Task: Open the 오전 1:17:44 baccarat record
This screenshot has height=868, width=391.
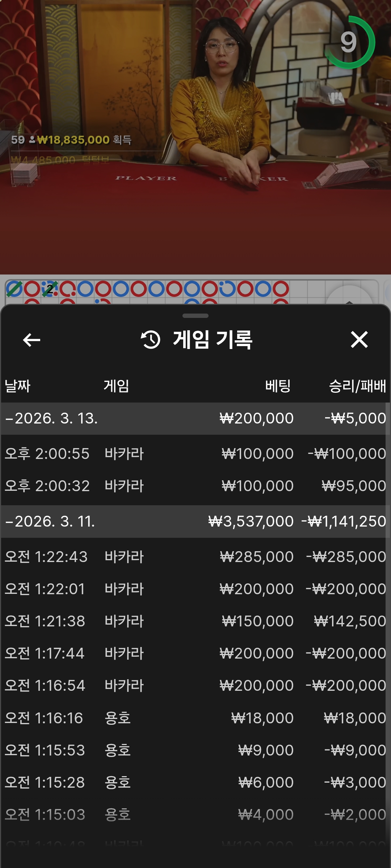Action: (x=195, y=654)
